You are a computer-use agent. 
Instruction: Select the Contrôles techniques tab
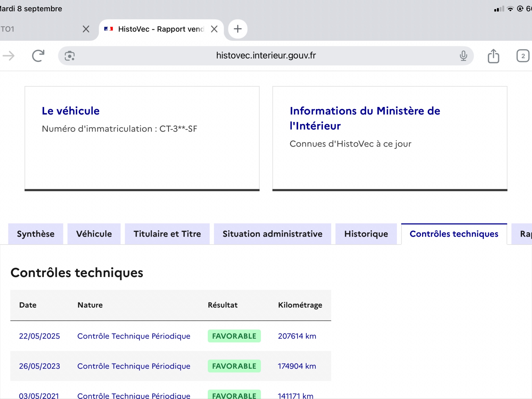pyautogui.click(x=454, y=234)
